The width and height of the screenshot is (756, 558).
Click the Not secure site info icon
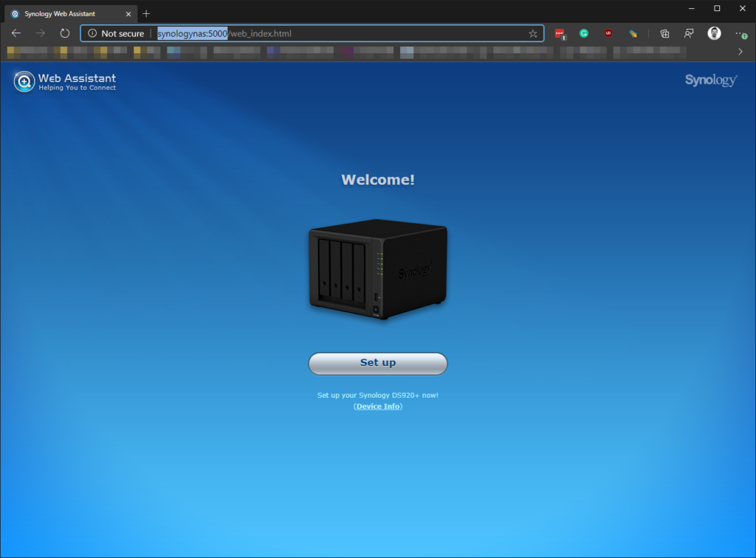pos(92,33)
